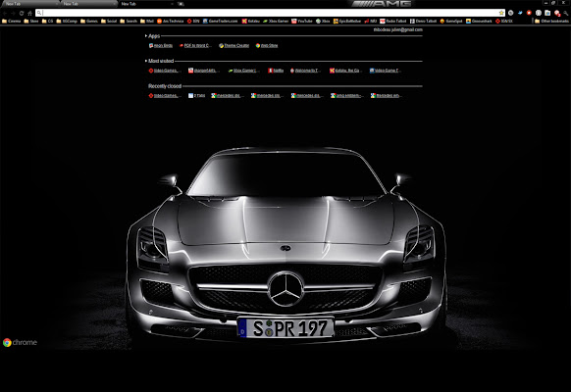This screenshot has height=392, width=571.
Task: Launch the PDF to Word app
Action: click(194, 45)
